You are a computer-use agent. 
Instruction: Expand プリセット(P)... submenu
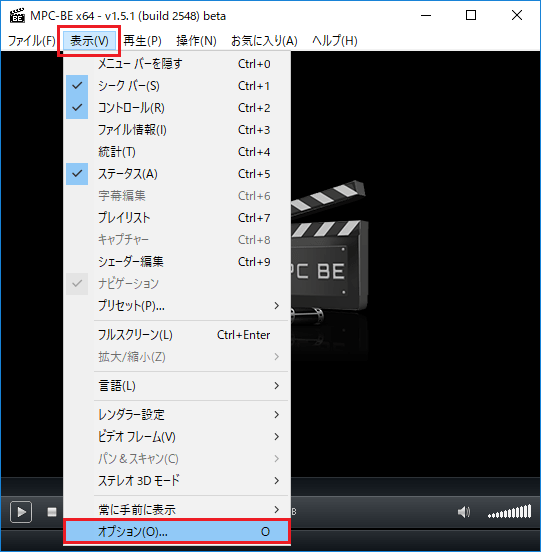click(177, 306)
